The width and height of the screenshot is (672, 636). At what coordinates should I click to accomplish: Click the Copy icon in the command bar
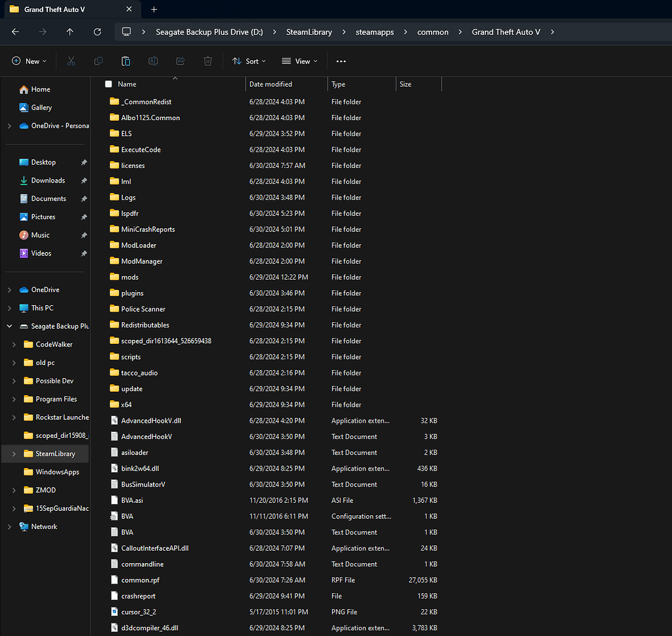click(x=98, y=61)
